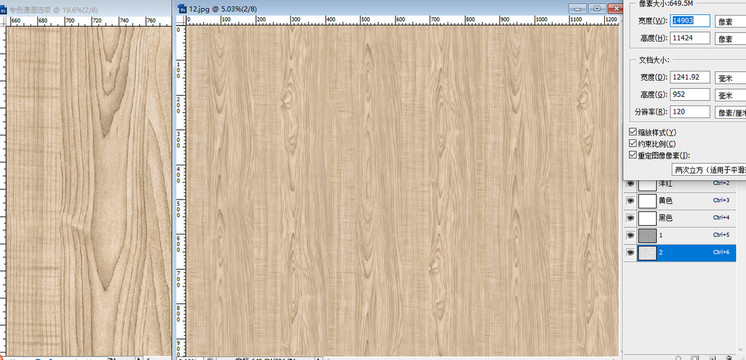Click the 分辨率 field showing 120
This screenshot has height=360, width=746.
[690, 112]
